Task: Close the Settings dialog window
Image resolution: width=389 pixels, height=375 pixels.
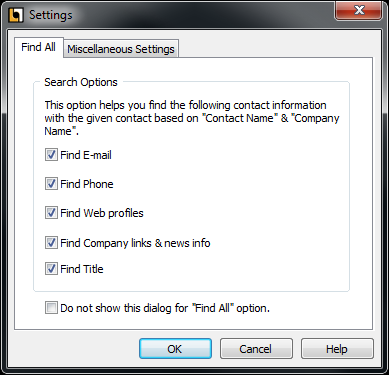Action: (359, 10)
